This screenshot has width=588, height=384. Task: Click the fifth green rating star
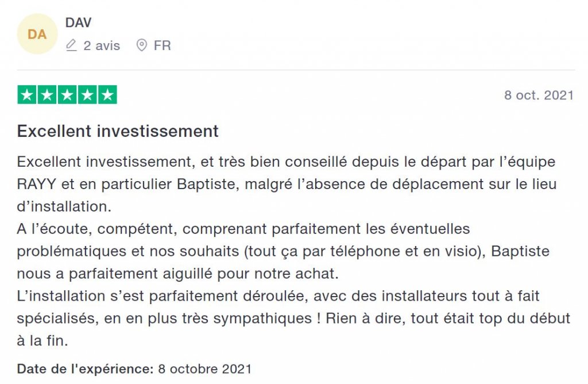[107, 95]
